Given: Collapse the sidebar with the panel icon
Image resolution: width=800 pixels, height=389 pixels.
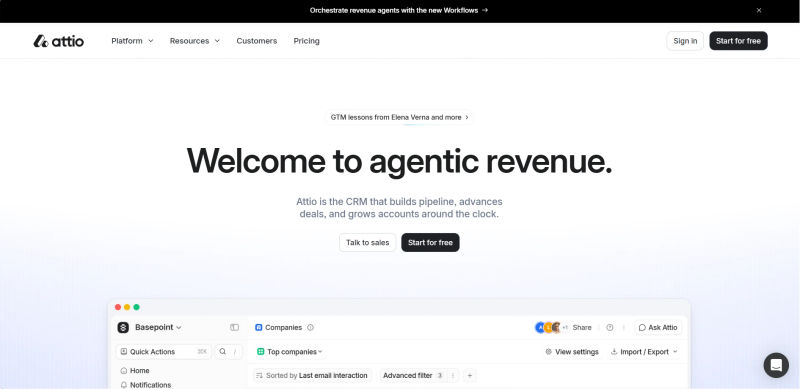Looking at the screenshot, I should (x=234, y=327).
